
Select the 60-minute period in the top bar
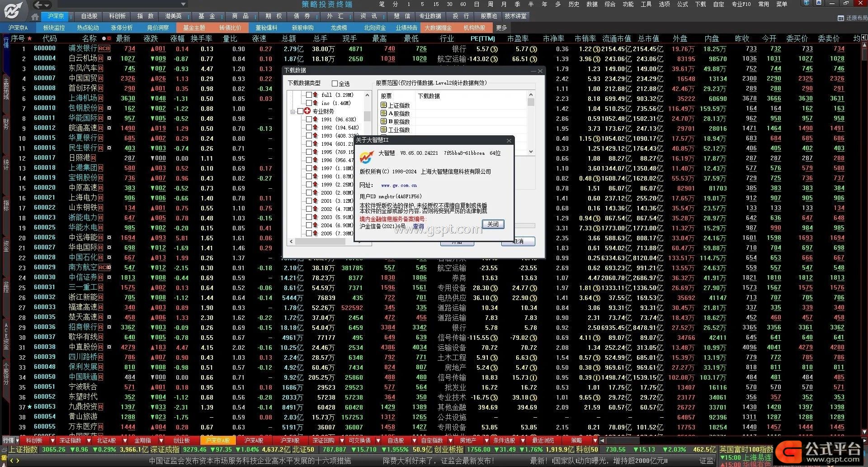463,4
